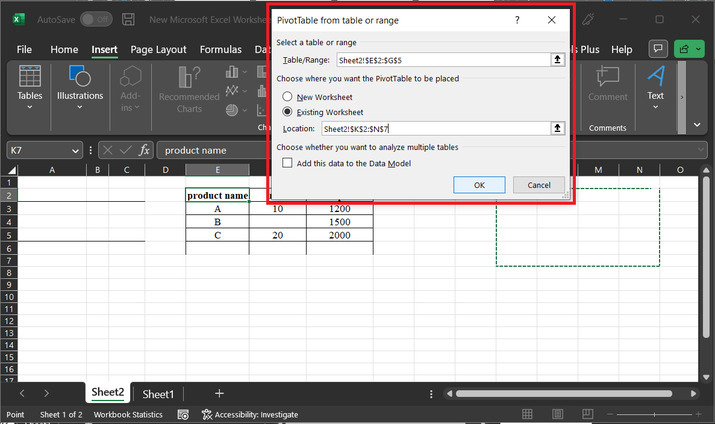This screenshot has height=424, width=715.
Task: Click OK in the PivotTable dialog
Action: (x=479, y=185)
